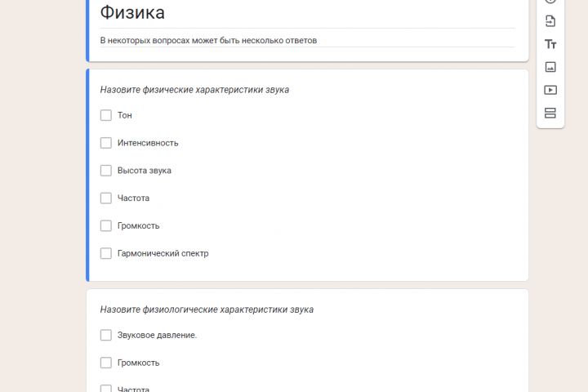Click question text 'Назовите физиологические характеристики звука'

(207, 310)
